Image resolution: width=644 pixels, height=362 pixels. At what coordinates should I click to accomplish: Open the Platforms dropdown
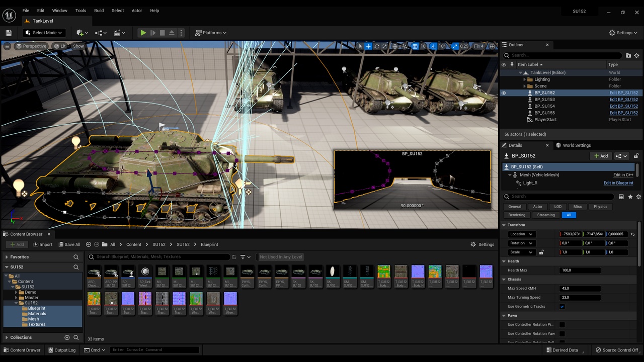[211, 33]
